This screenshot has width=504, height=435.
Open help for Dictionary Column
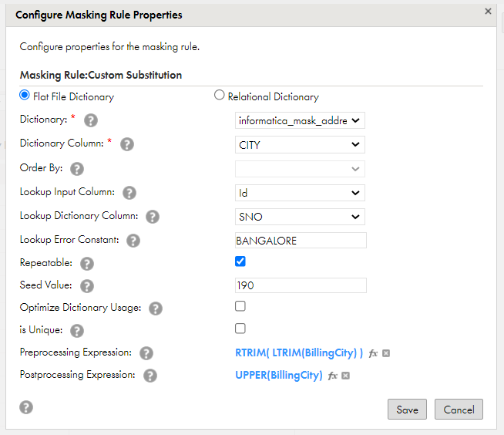click(127, 144)
